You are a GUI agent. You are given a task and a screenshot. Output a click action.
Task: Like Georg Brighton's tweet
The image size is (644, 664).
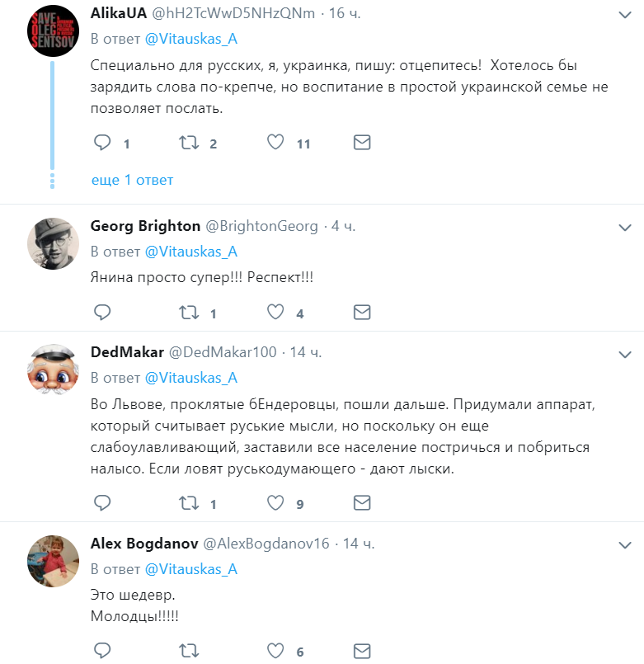point(275,312)
